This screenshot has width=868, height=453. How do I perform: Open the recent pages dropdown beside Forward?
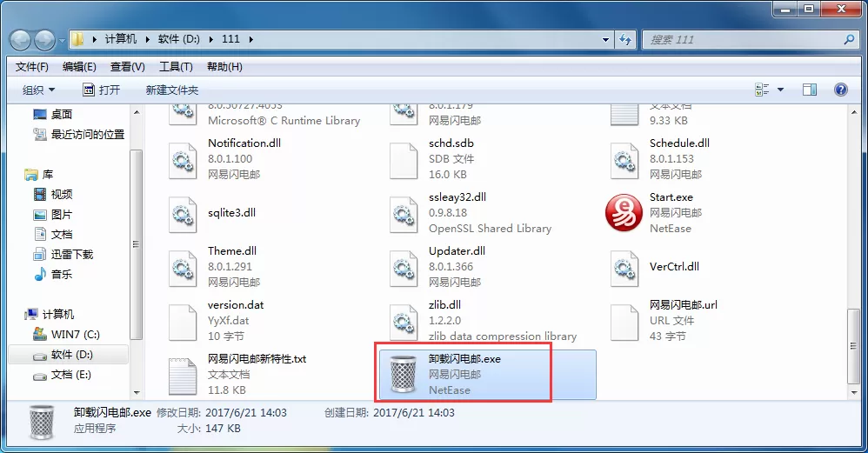(x=62, y=40)
